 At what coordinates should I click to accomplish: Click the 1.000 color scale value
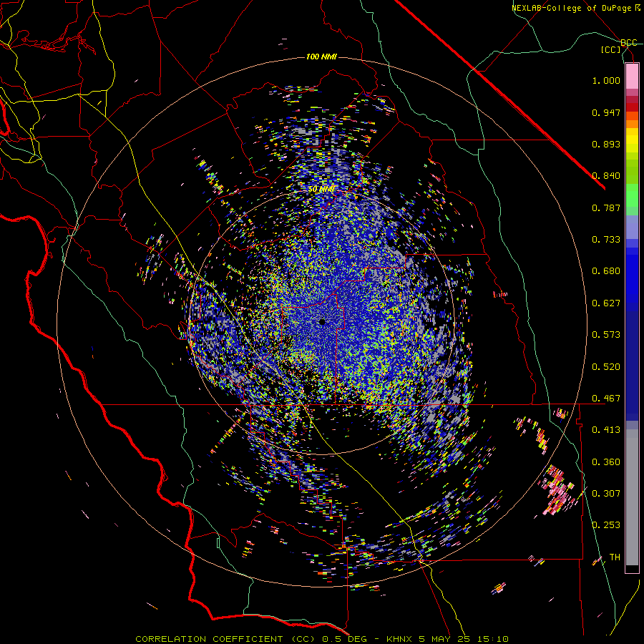point(606,80)
